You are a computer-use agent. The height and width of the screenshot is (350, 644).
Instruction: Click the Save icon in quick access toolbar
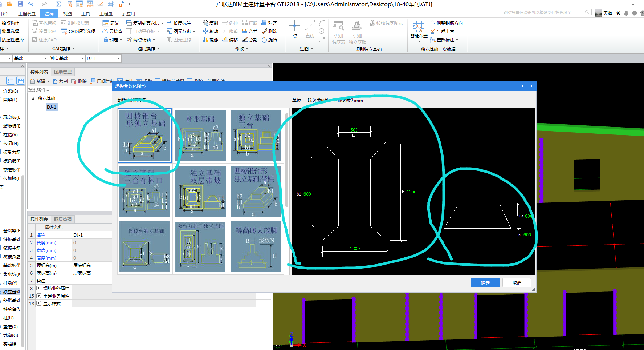(20, 4)
